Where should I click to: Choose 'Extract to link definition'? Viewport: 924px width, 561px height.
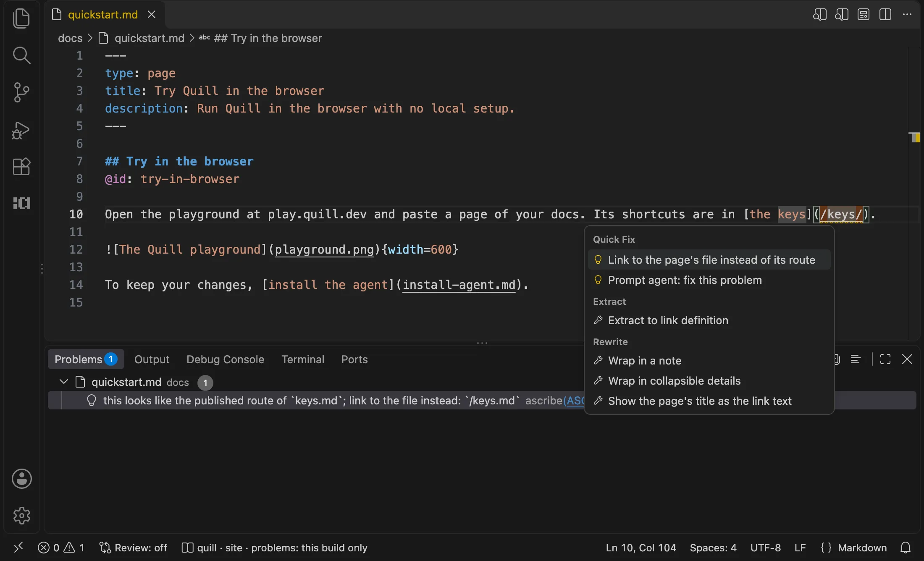coord(709,320)
